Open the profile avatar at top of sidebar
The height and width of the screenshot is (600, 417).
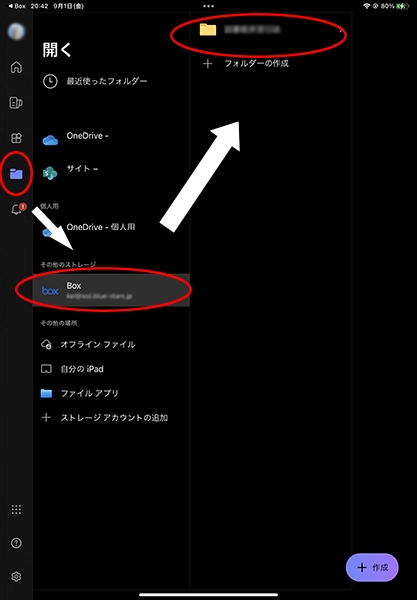click(16, 31)
